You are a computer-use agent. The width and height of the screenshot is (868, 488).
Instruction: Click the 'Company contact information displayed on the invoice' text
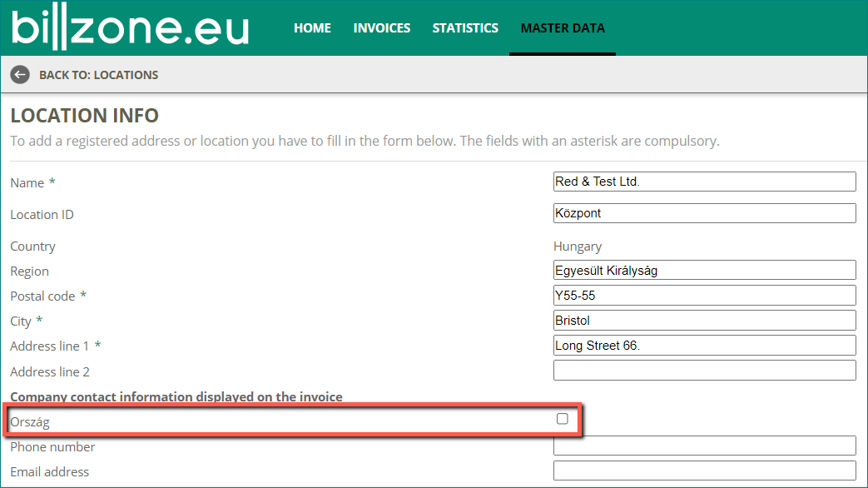click(176, 396)
